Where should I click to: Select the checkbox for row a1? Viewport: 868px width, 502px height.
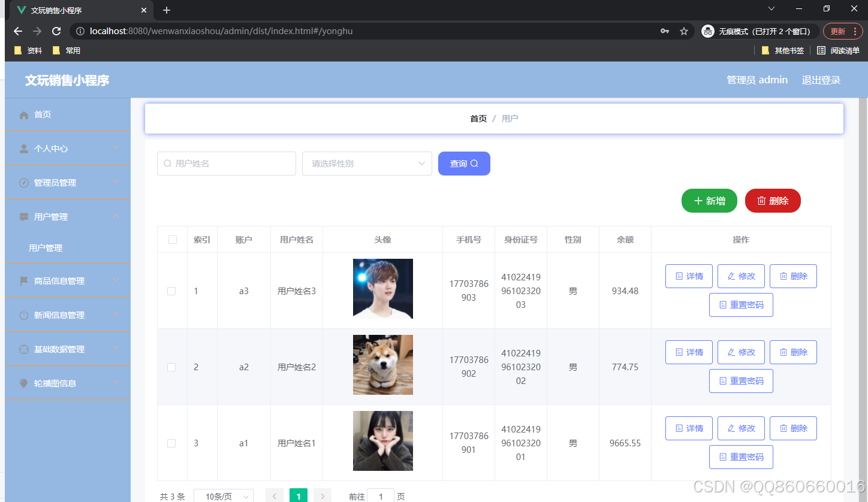point(171,443)
